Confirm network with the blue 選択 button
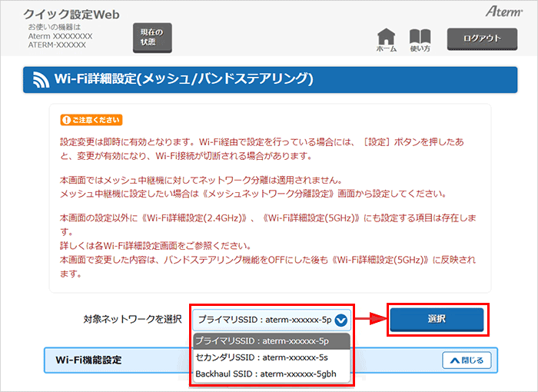The height and width of the screenshot is (392, 538). coord(437,319)
